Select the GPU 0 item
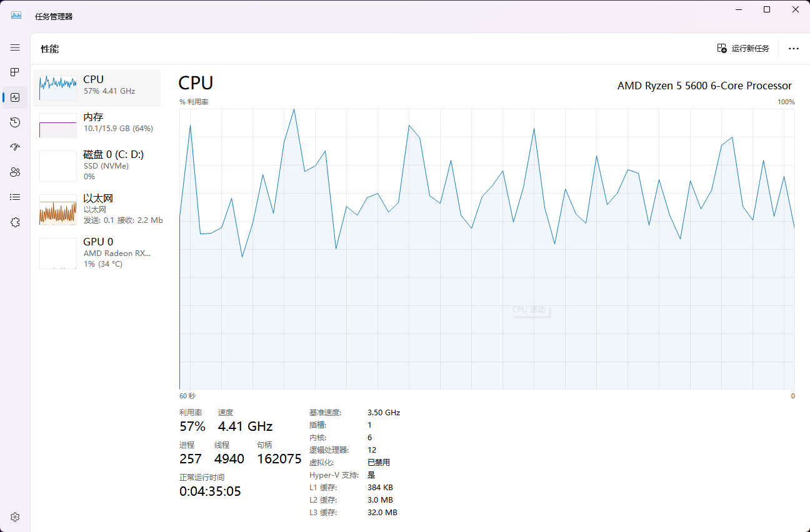Viewport: 810px width, 532px height. pos(97,253)
